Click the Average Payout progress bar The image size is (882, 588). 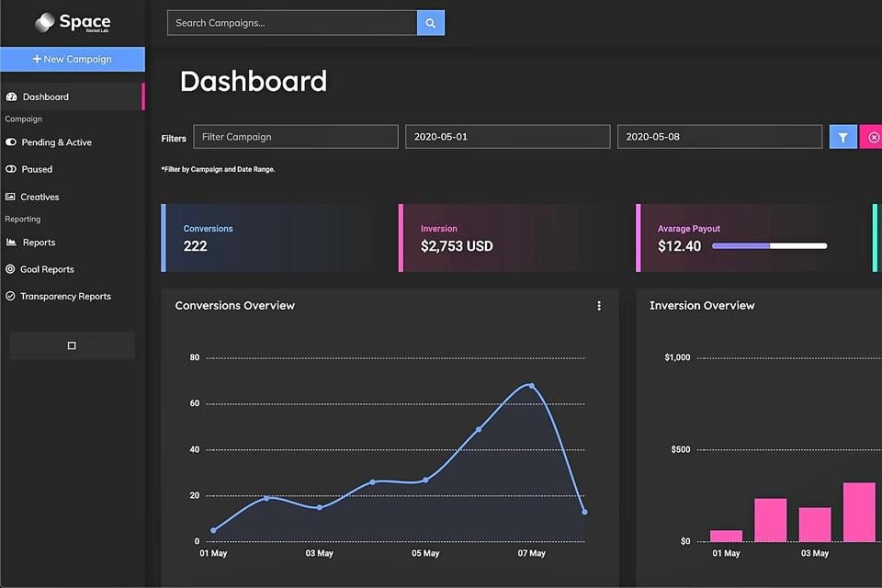click(x=769, y=246)
